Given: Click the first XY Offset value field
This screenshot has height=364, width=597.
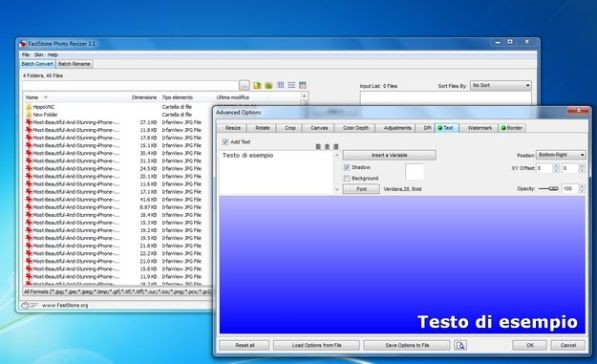Looking at the screenshot, I should click(x=544, y=168).
